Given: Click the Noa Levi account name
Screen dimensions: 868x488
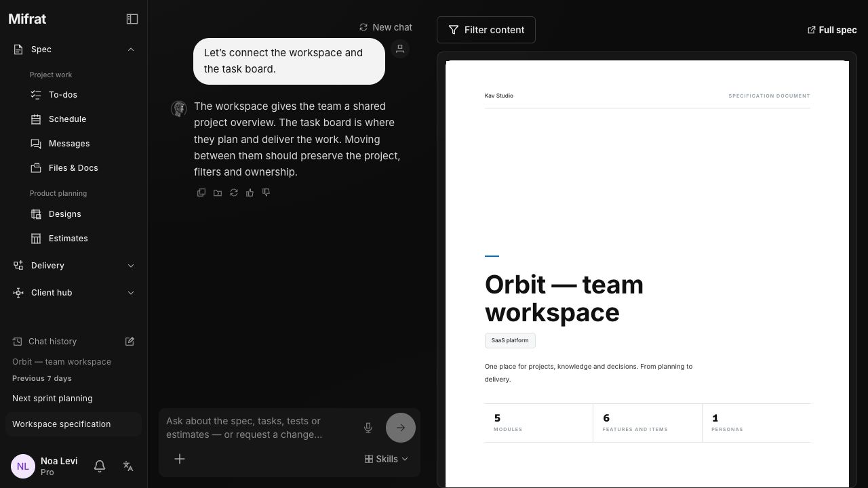Looking at the screenshot, I should point(59,461).
